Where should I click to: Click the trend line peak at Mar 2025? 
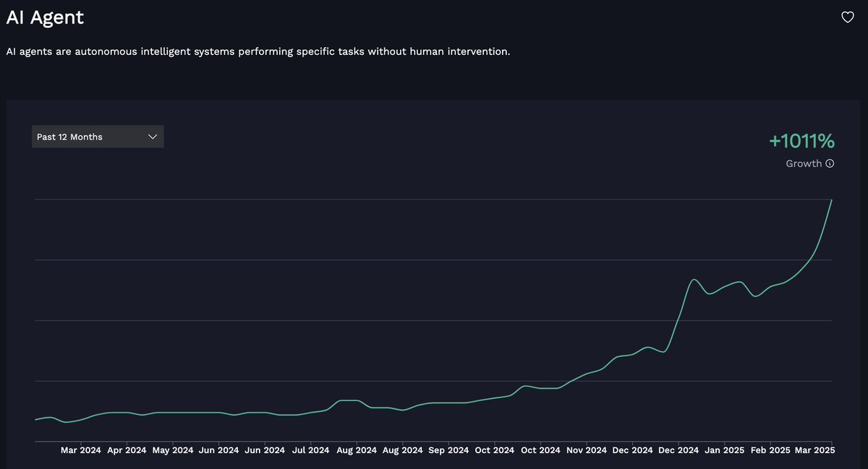tap(831, 201)
